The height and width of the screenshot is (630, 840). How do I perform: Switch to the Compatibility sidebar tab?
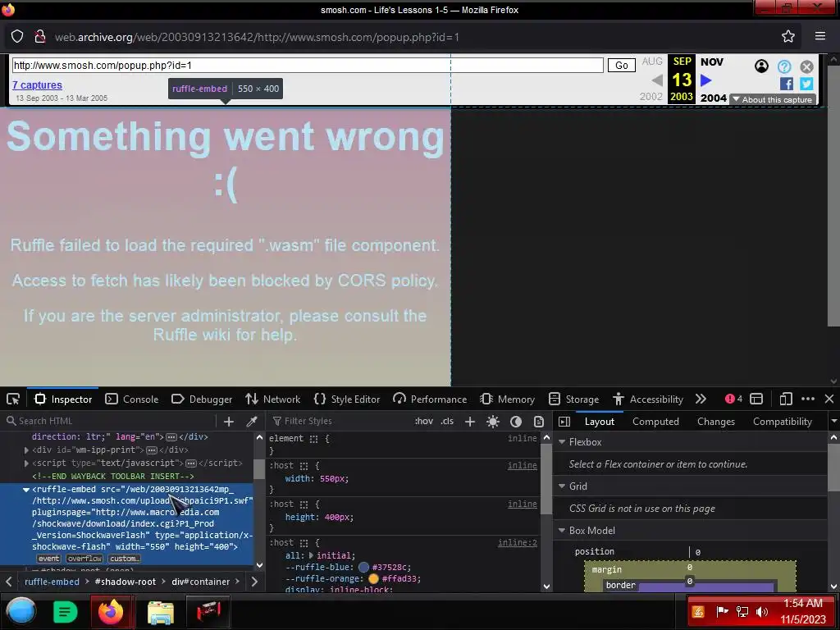(783, 422)
